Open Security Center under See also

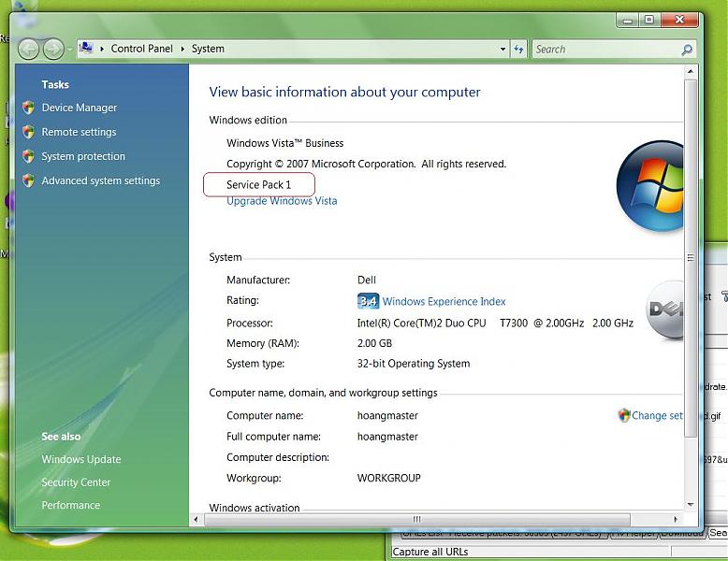click(x=76, y=482)
